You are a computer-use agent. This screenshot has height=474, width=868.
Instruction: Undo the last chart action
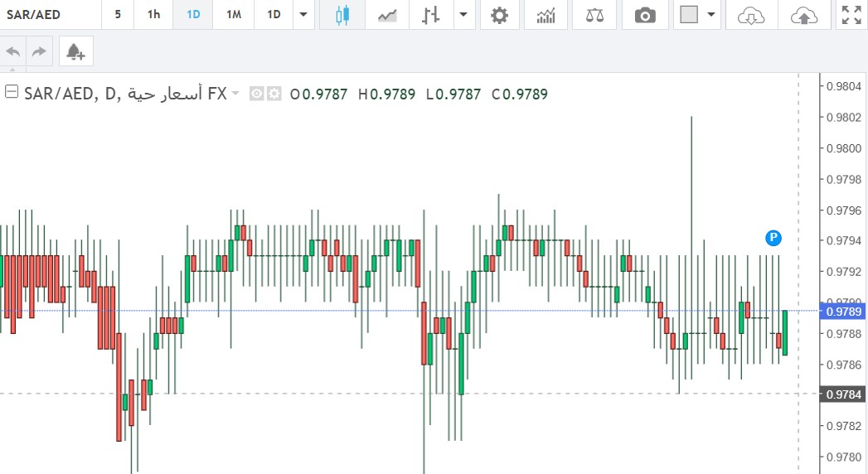pyautogui.click(x=12, y=51)
